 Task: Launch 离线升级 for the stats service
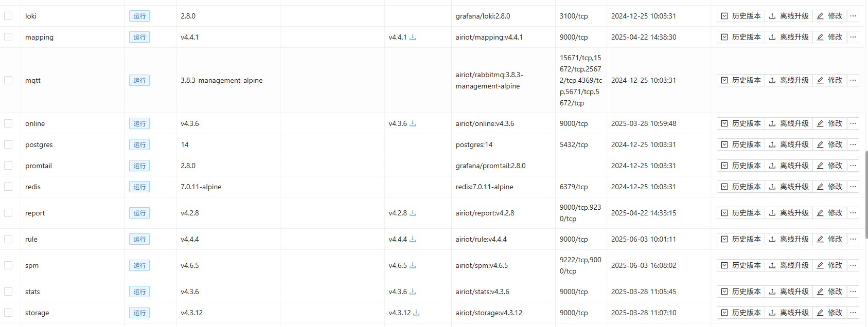coord(789,292)
